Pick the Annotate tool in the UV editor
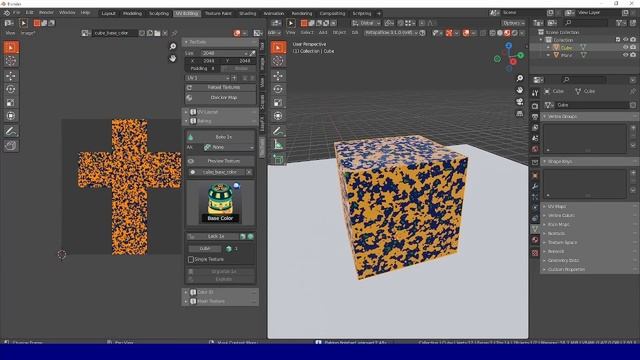This screenshot has width=640, height=360. coord(11,131)
